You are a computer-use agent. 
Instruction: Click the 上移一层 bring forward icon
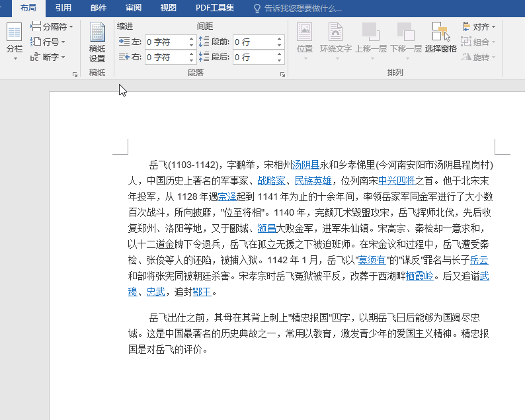click(x=371, y=32)
